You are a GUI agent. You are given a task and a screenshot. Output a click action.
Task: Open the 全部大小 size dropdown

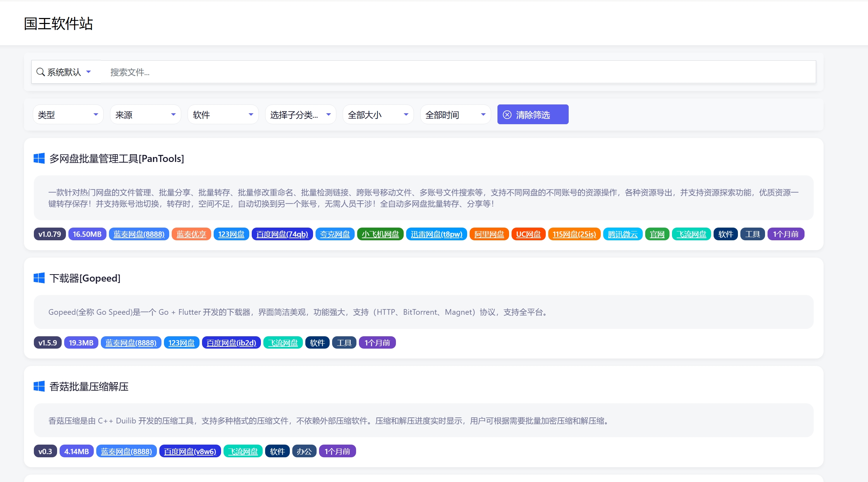[x=378, y=114]
